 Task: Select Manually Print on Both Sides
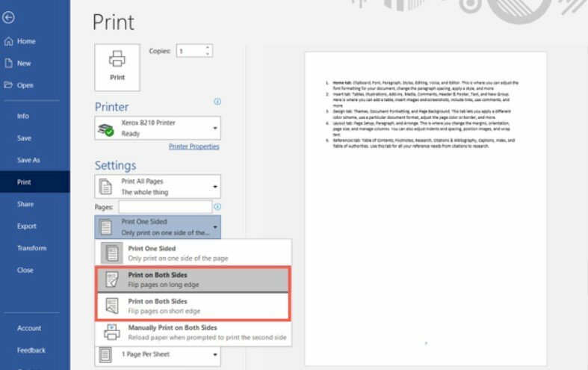[193, 330]
